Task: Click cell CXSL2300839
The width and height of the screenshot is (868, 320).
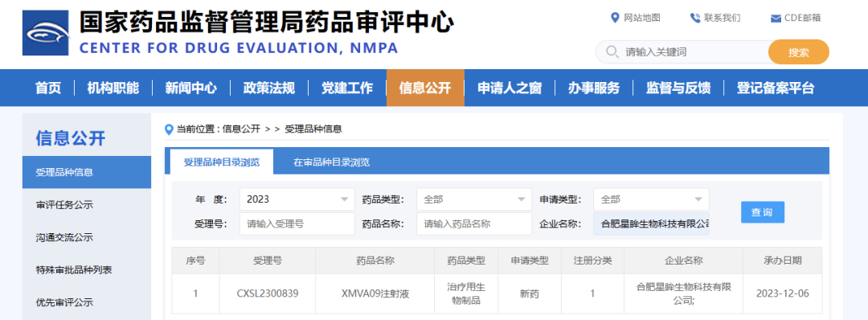Action: coord(268,294)
